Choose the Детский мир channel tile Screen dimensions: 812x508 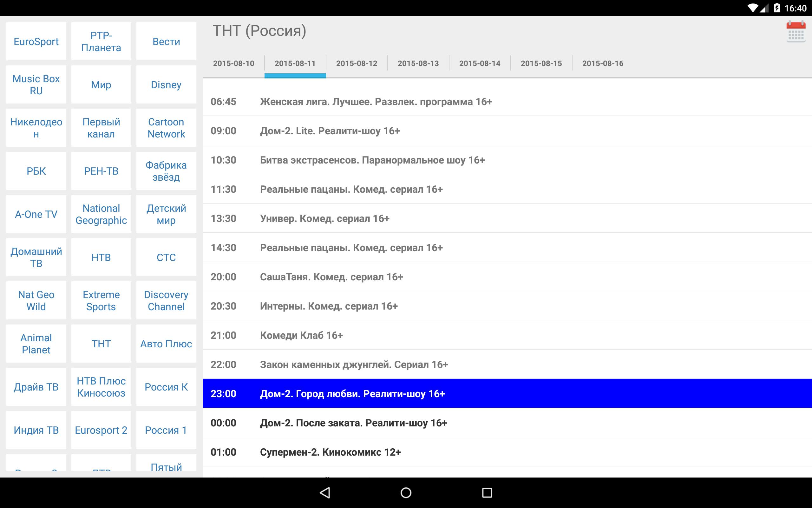point(166,214)
